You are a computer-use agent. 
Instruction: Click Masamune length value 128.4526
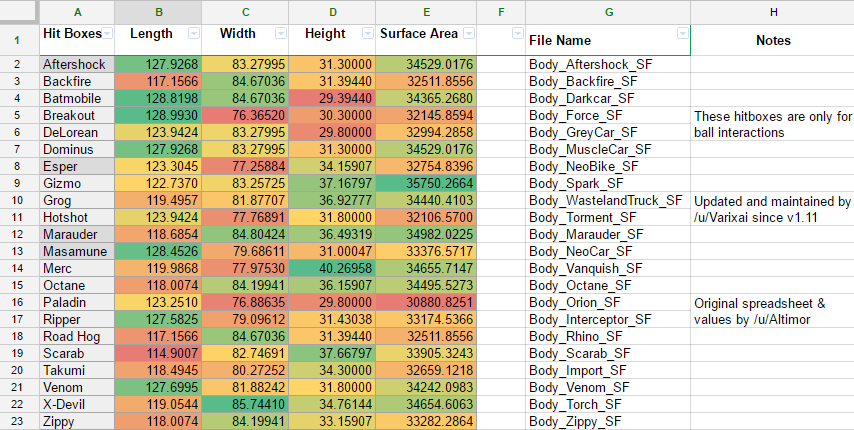pos(158,251)
